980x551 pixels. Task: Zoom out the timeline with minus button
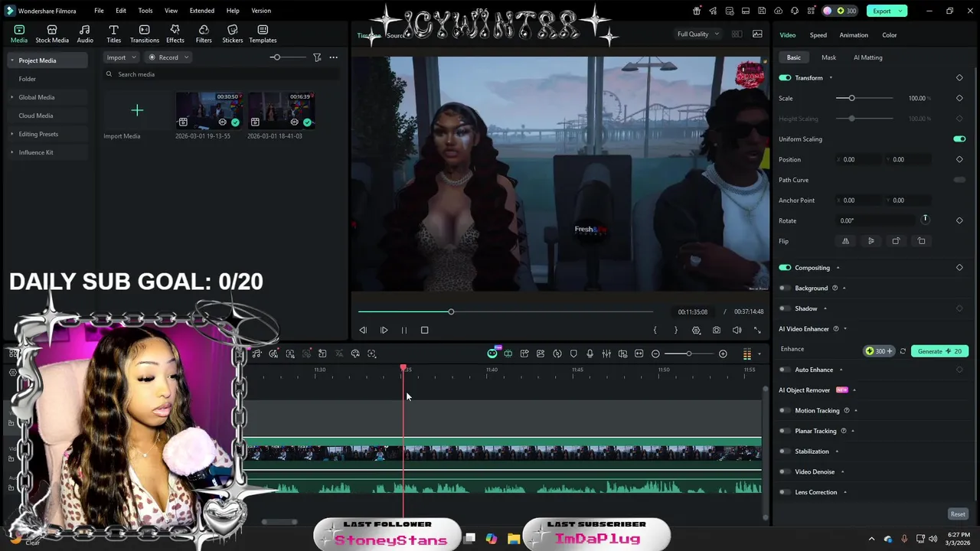655,354
